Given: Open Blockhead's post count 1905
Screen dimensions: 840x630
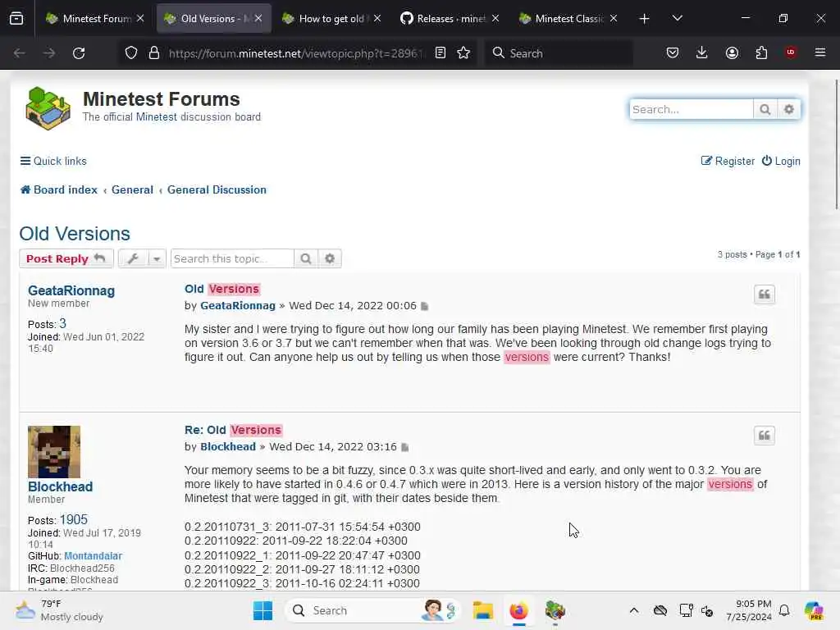Looking at the screenshot, I should pos(73,519).
